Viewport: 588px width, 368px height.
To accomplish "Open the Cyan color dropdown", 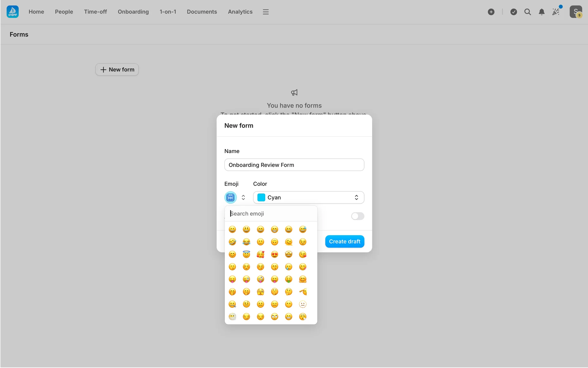I will pos(308,197).
